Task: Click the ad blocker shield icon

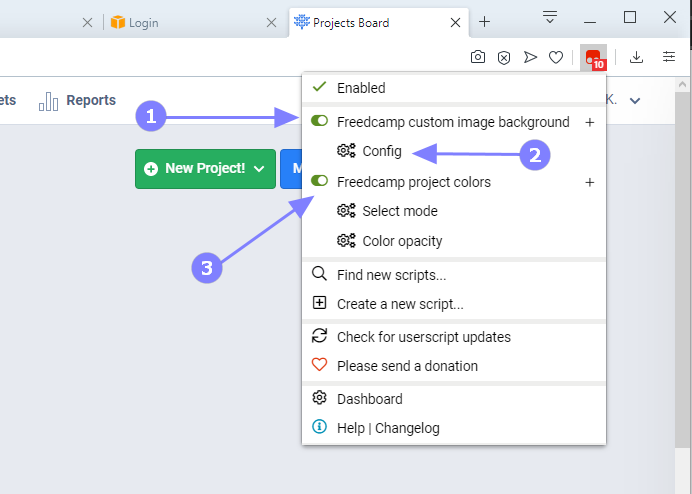Action: pyautogui.click(x=504, y=57)
